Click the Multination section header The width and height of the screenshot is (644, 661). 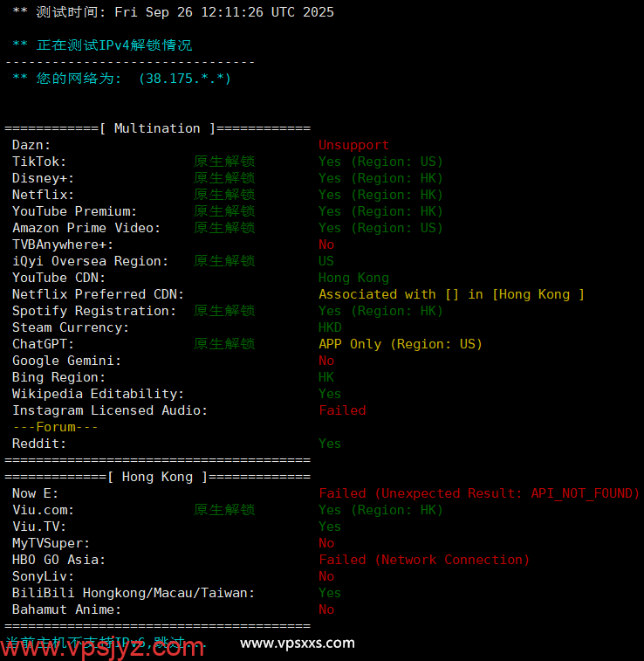point(157,128)
